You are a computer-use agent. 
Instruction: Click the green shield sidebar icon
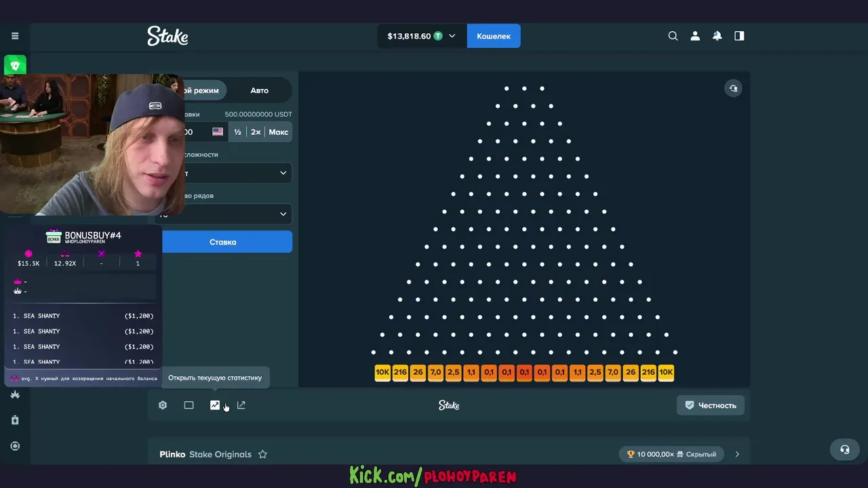15,65
